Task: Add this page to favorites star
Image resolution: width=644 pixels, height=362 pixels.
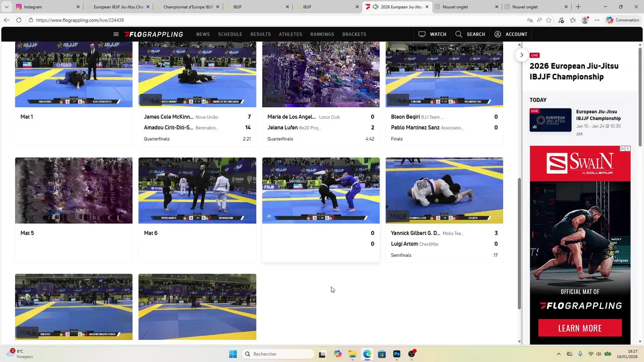Action: pos(549,20)
